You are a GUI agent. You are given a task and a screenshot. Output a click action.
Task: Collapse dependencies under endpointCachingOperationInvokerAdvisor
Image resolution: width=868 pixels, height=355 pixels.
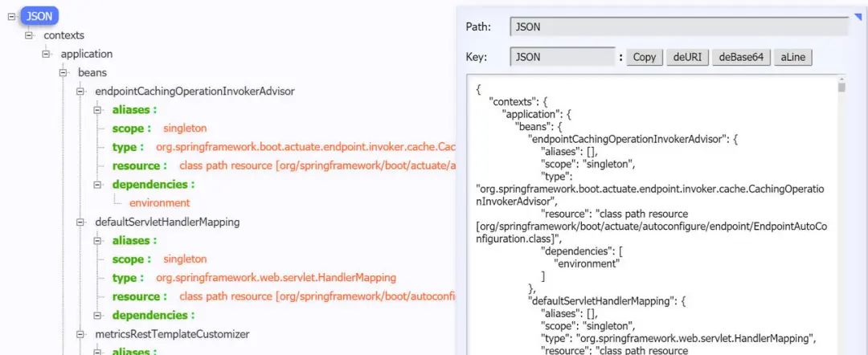tap(98, 185)
